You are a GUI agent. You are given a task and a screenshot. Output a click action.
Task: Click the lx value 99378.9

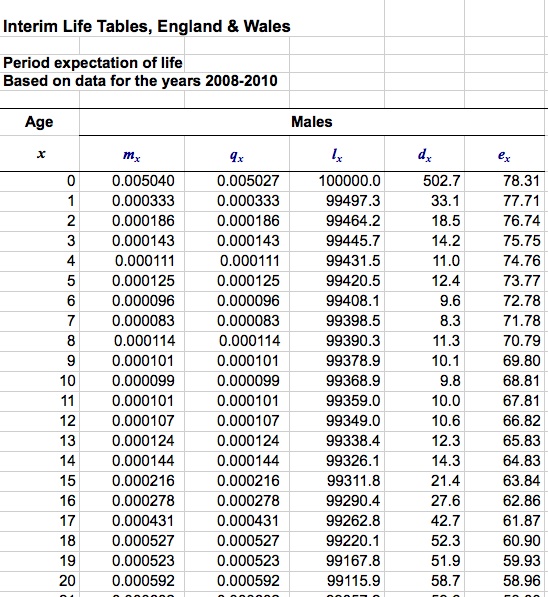[353, 361]
